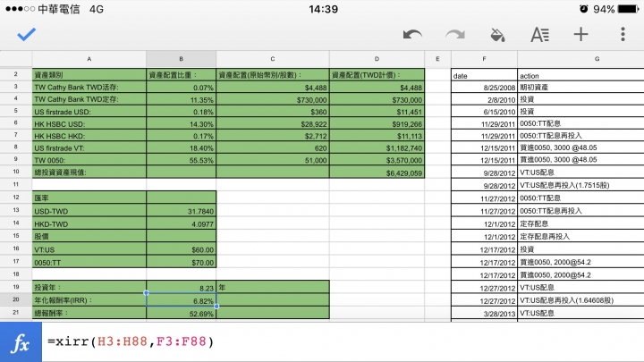Select the 'date' header cell

click(484, 75)
